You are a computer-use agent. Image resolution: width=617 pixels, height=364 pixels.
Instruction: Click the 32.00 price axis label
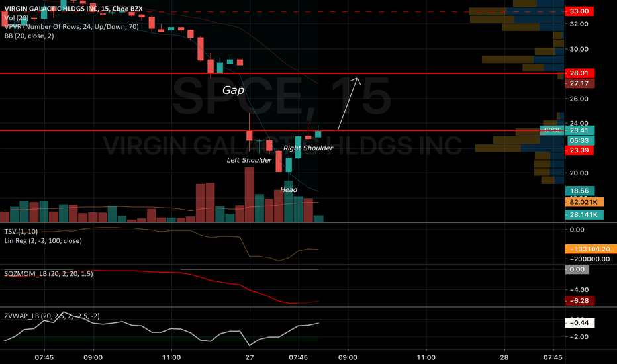click(x=579, y=24)
